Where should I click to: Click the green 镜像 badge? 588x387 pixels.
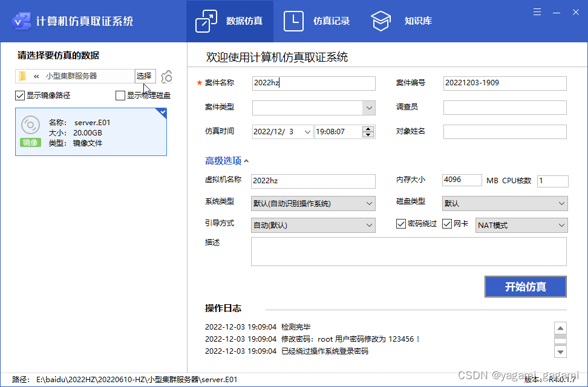click(x=30, y=143)
